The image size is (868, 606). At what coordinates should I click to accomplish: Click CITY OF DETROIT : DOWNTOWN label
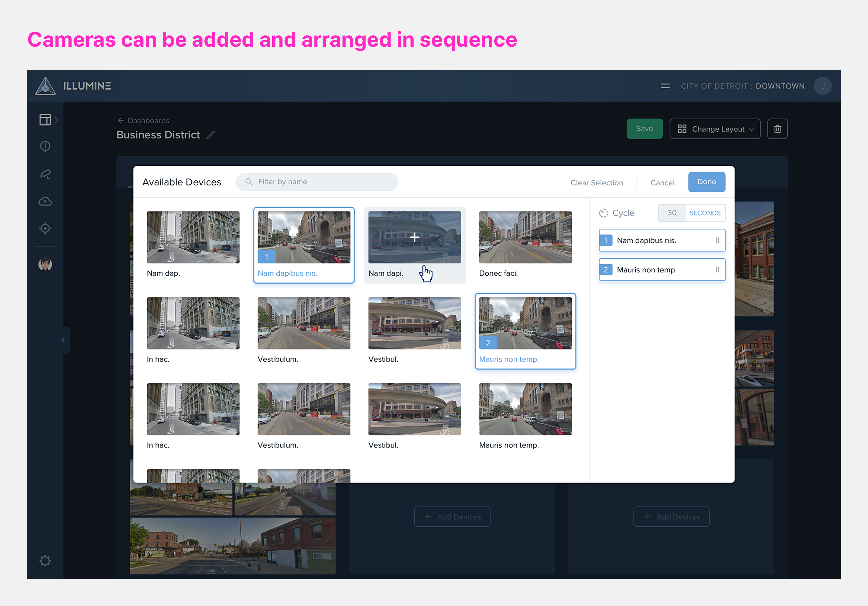pos(743,86)
